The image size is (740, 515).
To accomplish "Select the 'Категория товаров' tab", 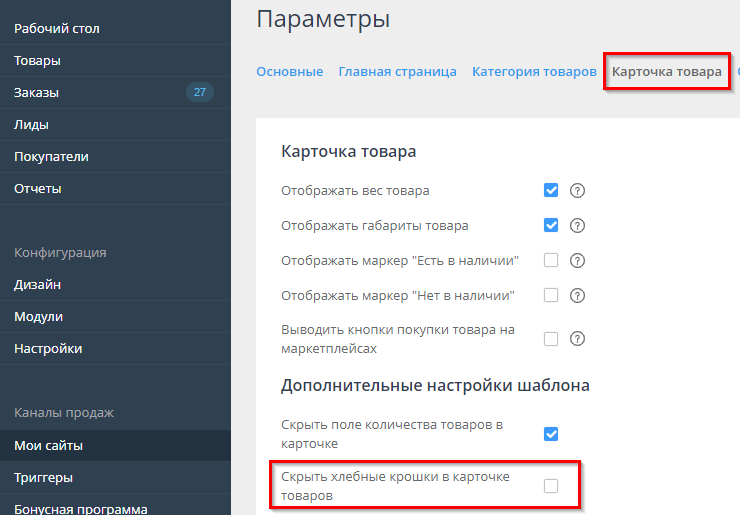I will [534, 72].
